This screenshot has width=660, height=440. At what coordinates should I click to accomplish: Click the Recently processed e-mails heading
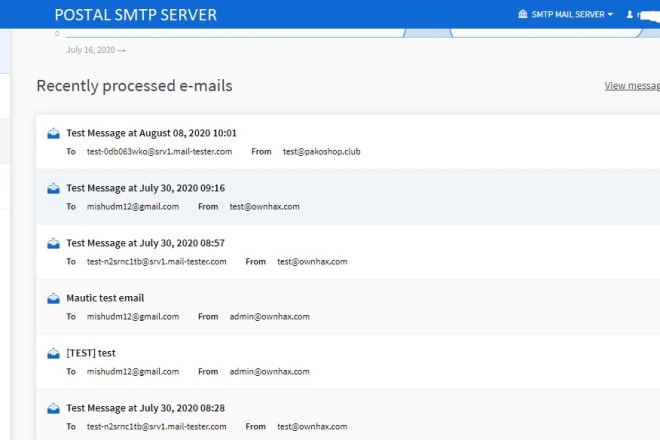click(x=135, y=86)
